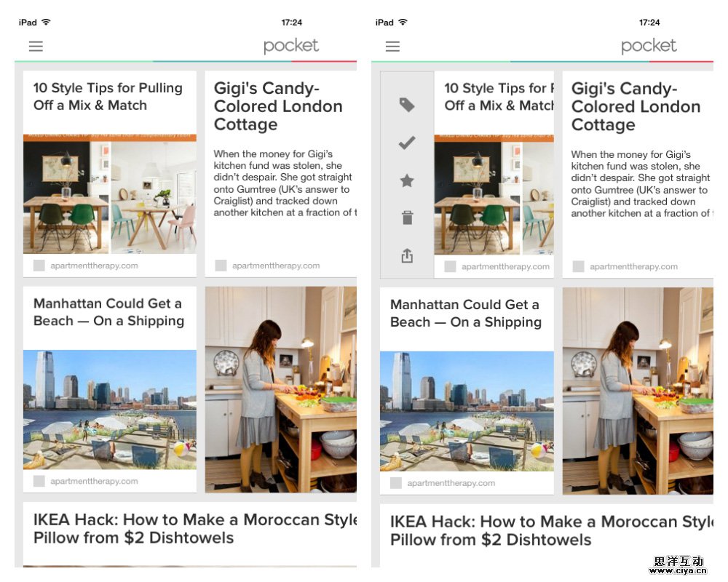
Task: Click the 17:24 clock in right screenshot
Action: [x=649, y=23]
